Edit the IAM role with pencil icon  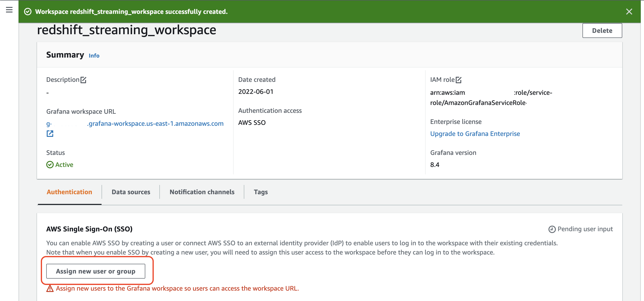coord(458,80)
